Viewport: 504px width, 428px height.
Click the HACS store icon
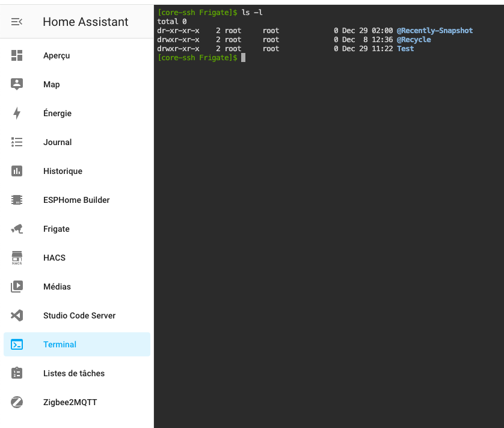point(17,258)
